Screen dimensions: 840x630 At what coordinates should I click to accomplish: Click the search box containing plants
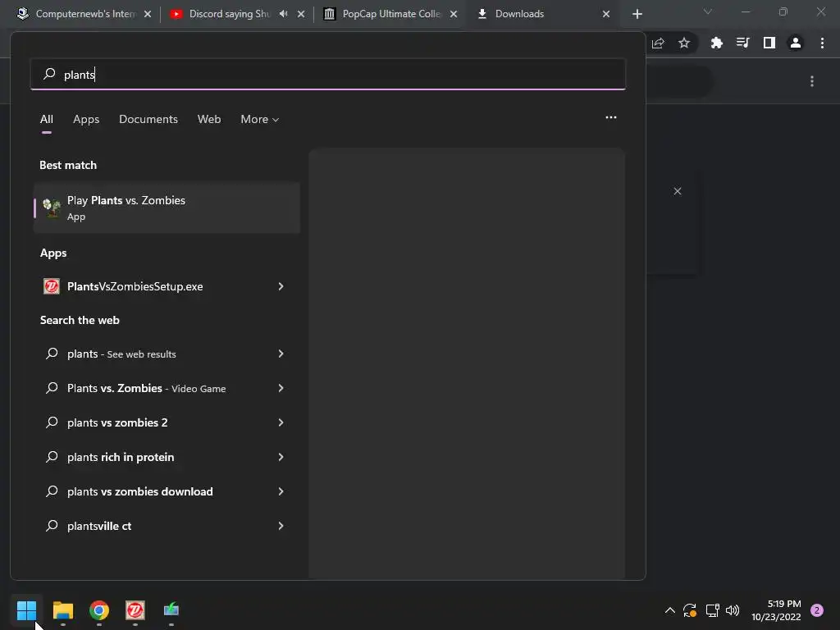coord(328,74)
